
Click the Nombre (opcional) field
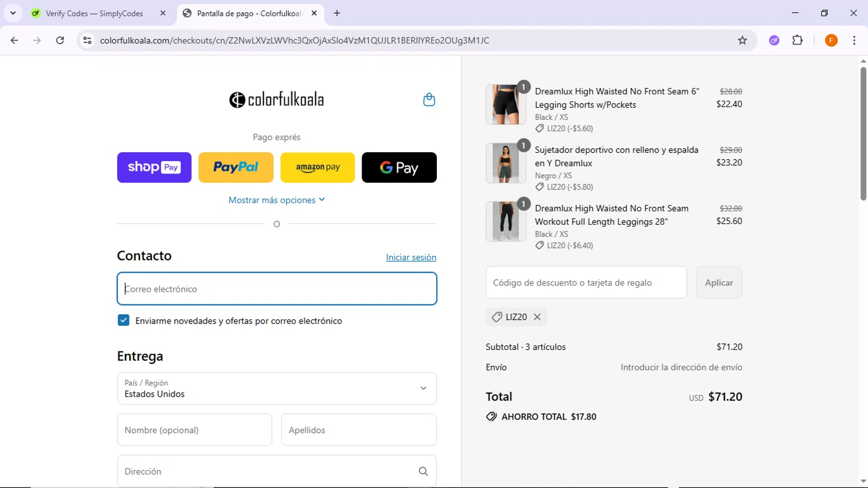(x=194, y=430)
